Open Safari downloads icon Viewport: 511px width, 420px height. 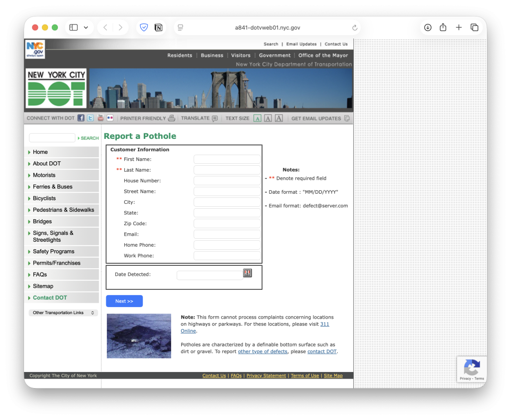428,27
